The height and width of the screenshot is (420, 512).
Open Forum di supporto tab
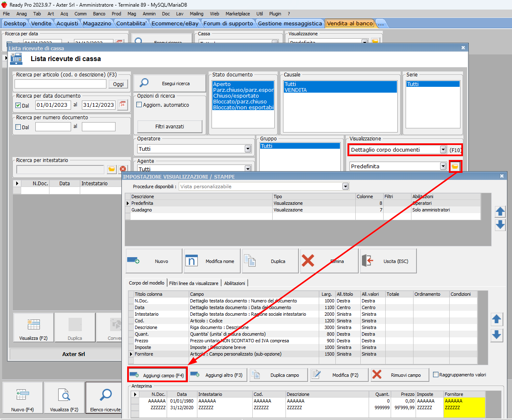pyautogui.click(x=228, y=23)
